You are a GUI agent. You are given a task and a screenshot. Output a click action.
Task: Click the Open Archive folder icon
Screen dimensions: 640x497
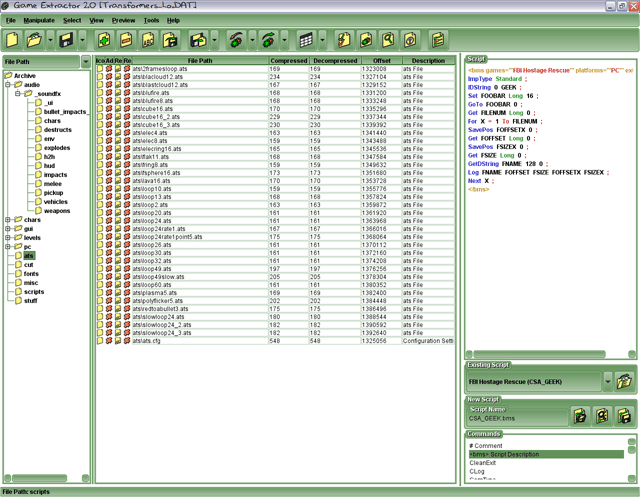(35, 40)
